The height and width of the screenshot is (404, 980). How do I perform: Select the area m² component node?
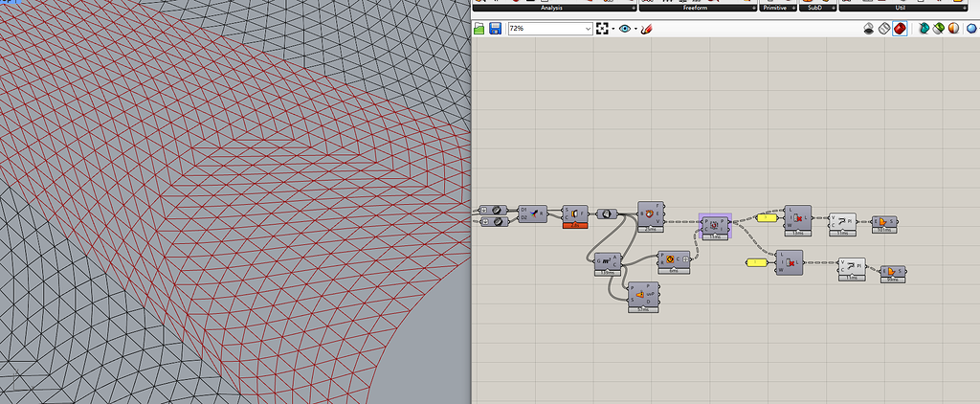607,261
